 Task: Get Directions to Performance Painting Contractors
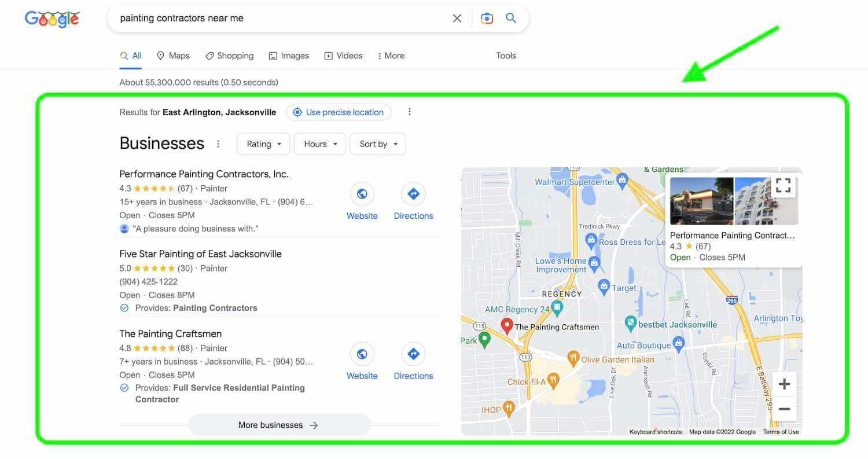(413, 193)
